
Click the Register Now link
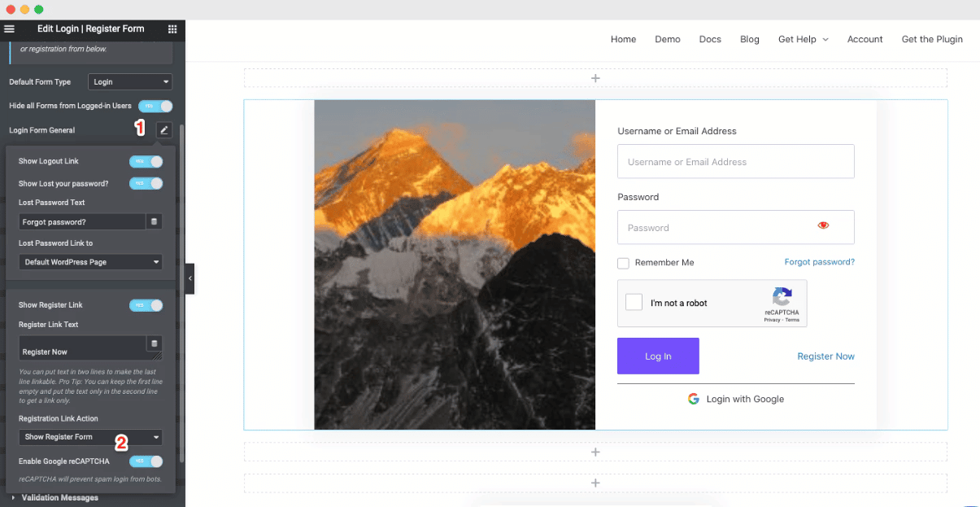point(825,356)
